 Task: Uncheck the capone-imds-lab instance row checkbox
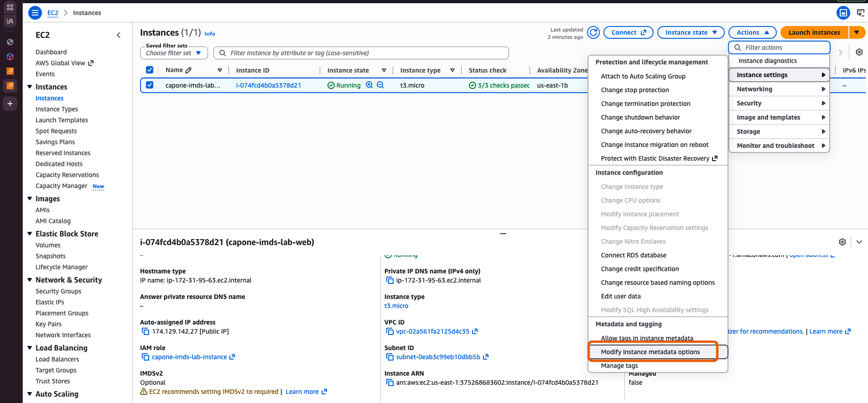(149, 85)
